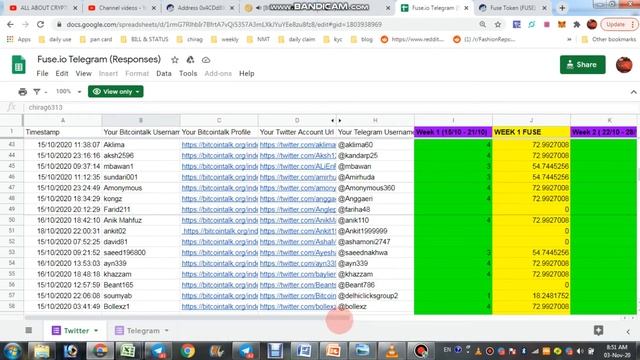Switch to the Twitter sheet tab
Screen dimensions: 640x360
pyautogui.click(x=76, y=331)
